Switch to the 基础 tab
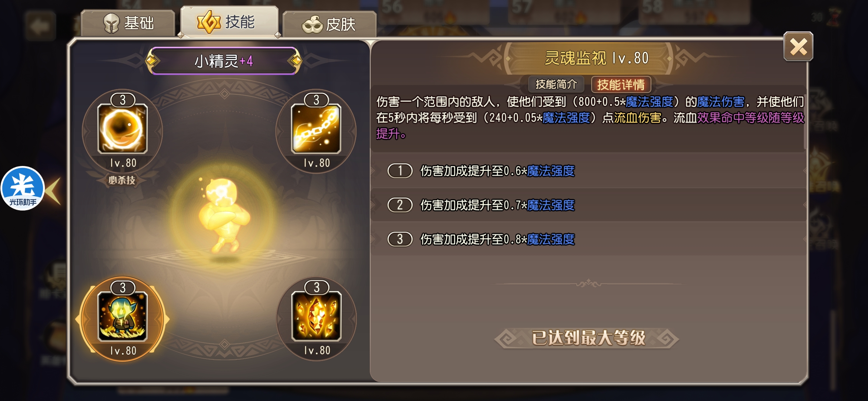The width and height of the screenshot is (868, 401). coord(128,23)
